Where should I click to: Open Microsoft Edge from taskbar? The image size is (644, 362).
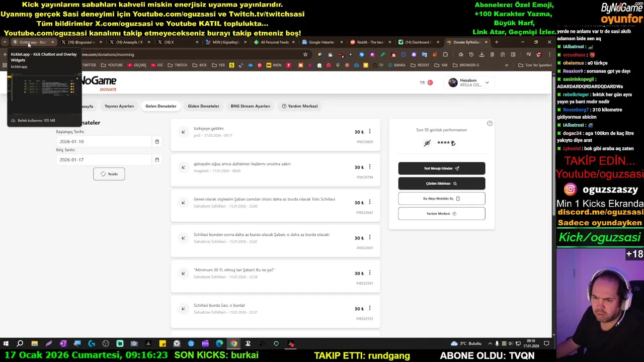click(x=219, y=343)
